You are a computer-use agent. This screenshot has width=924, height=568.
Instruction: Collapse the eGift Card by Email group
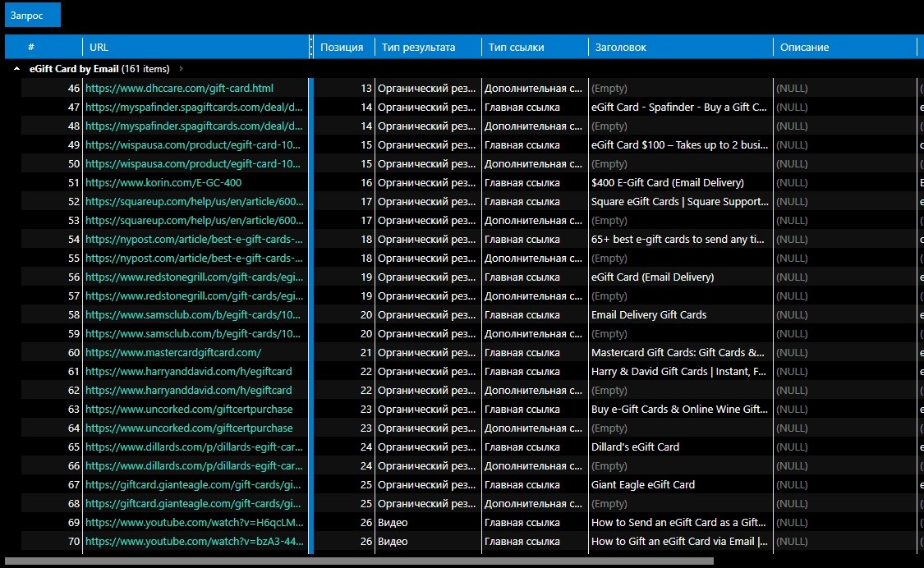coord(16,69)
